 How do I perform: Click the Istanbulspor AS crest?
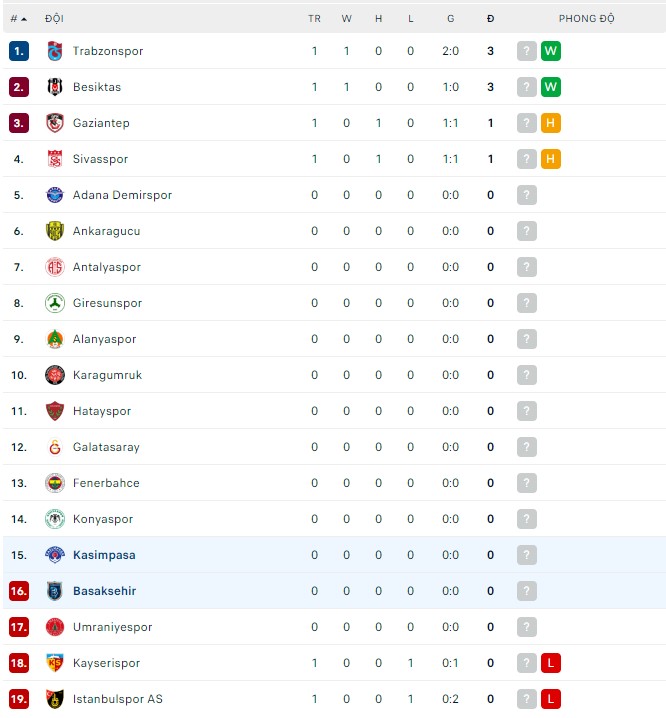(x=54, y=699)
